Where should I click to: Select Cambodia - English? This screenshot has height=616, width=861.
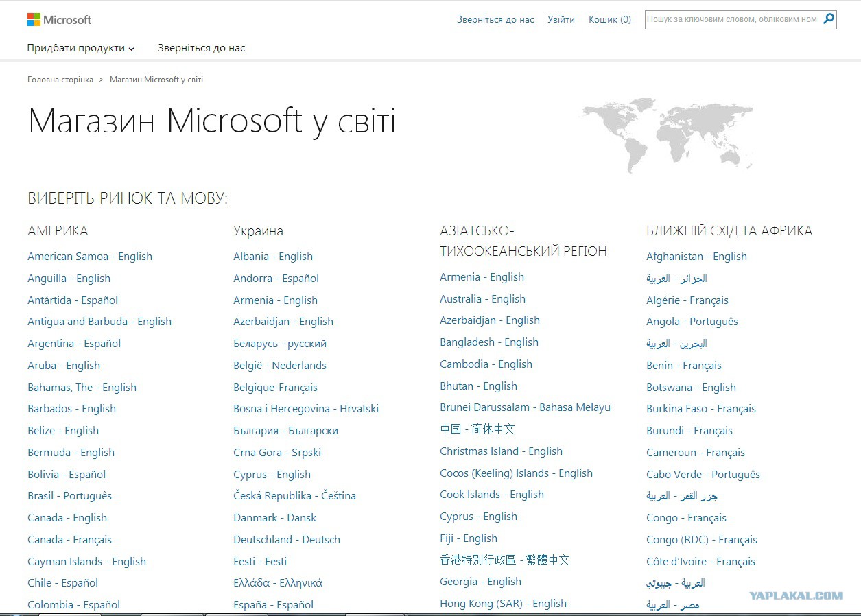point(486,364)
